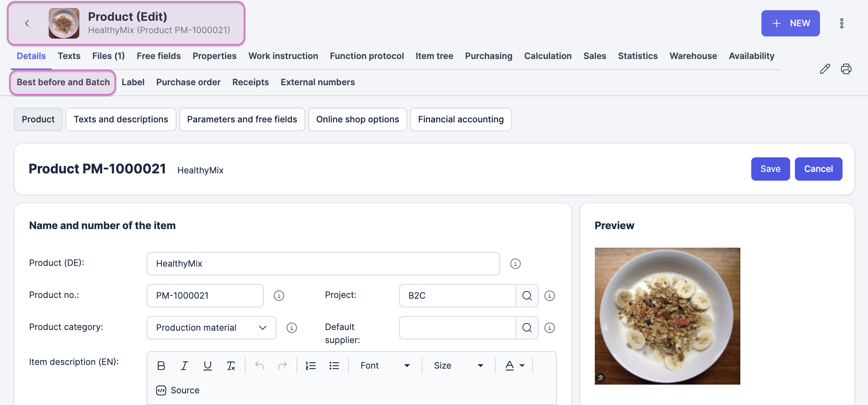Toggle bold formatting in editor

[161, 365]
